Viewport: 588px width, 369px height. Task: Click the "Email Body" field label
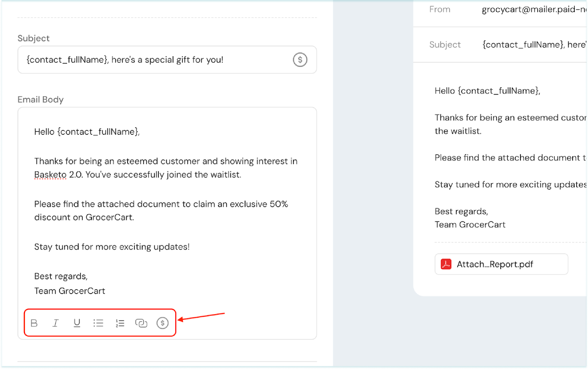40,100
